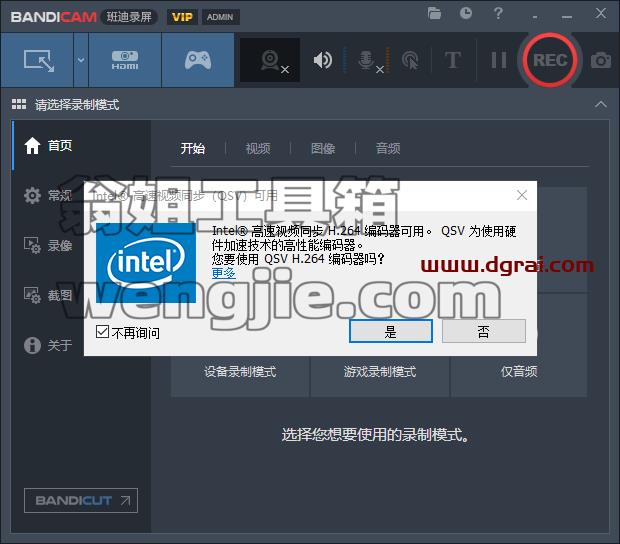Screen dimensions: 620x544
Task: Click the ADMIN badge
Action: pos(221,17)
